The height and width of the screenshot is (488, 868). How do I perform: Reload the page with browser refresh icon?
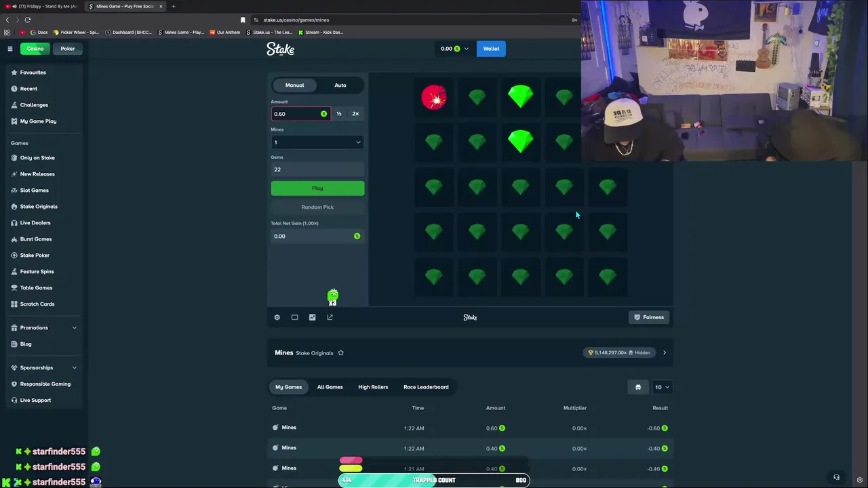27,20
